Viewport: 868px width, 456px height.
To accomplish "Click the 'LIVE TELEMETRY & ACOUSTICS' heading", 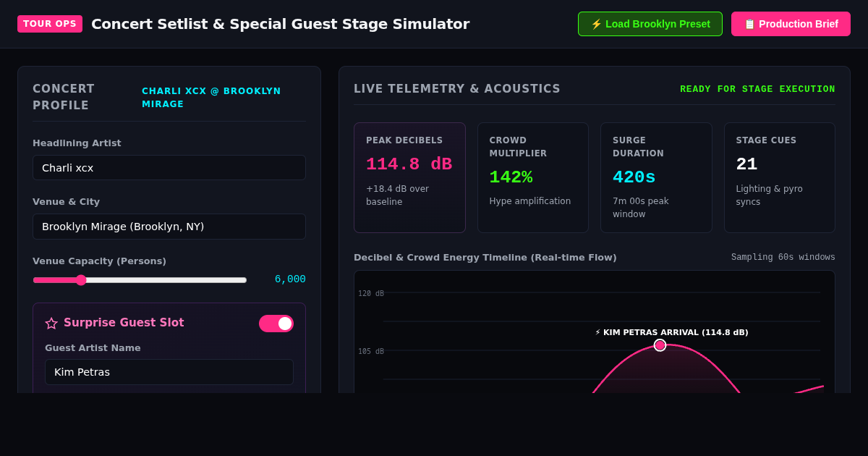I will 457,89.
